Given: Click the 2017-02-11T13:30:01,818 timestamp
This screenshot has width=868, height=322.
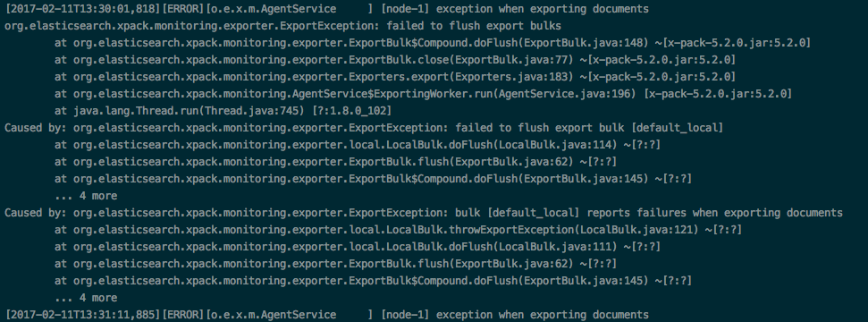Looking at the screenshot, I should (82, 9).
